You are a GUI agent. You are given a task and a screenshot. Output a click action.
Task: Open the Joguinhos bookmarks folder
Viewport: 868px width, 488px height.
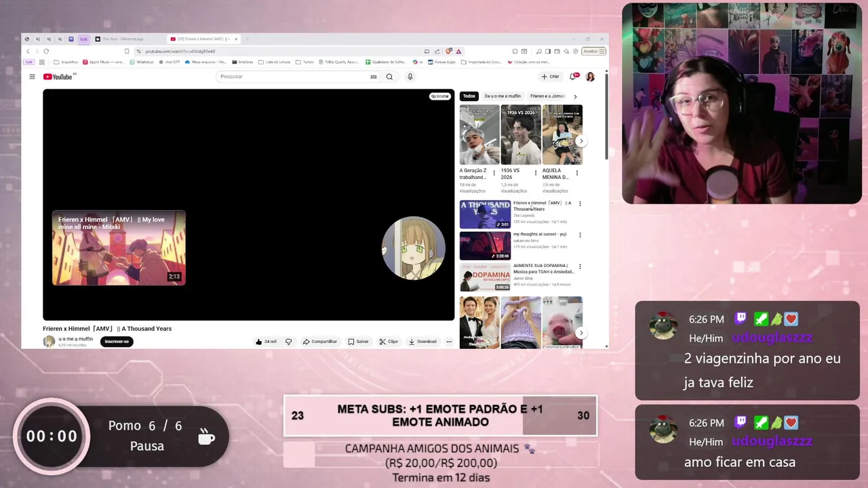click(x=66, y=62)
